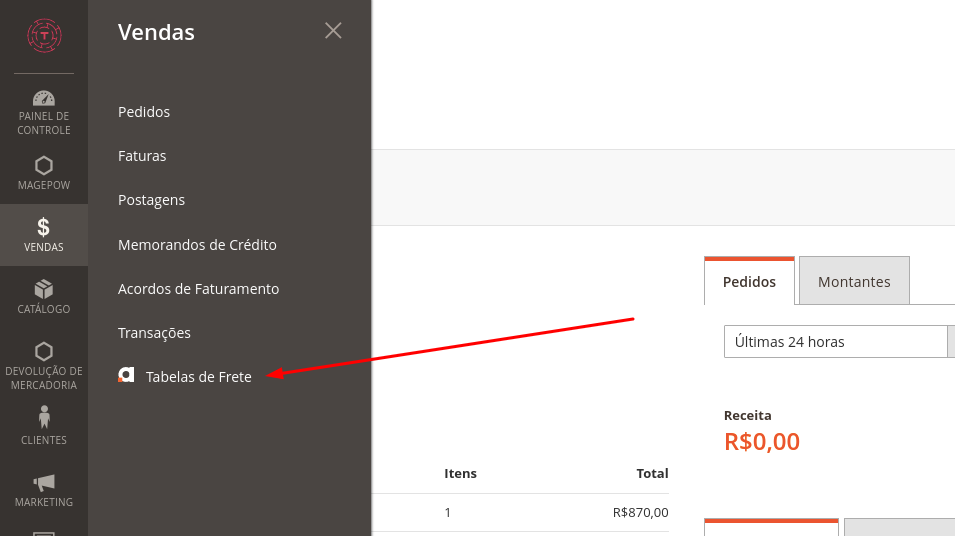The image size is (955, 536).
Task: Open the Painel de Controle dashboard icon
Action: (44, 98)
